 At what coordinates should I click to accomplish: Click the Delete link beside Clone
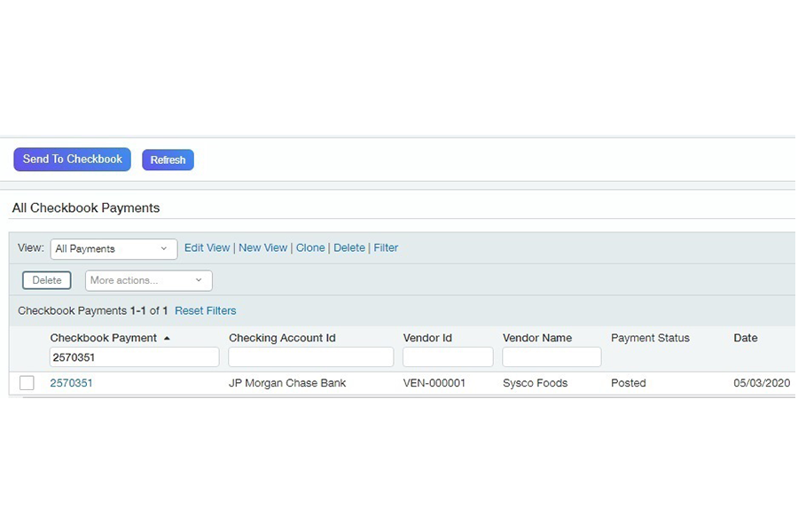click(x=348, y=248)
